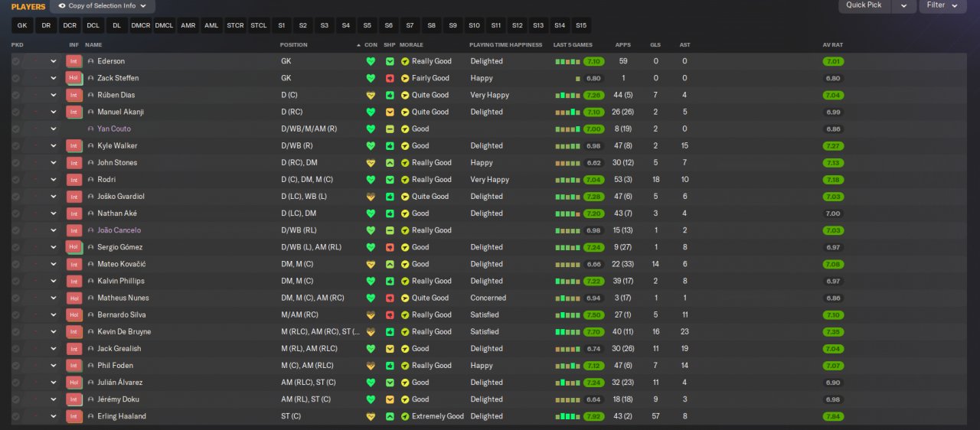This screenshot has height=430, width=980.
Task: Click the Hol badge for Sergio Gómez
Action: 73,247
